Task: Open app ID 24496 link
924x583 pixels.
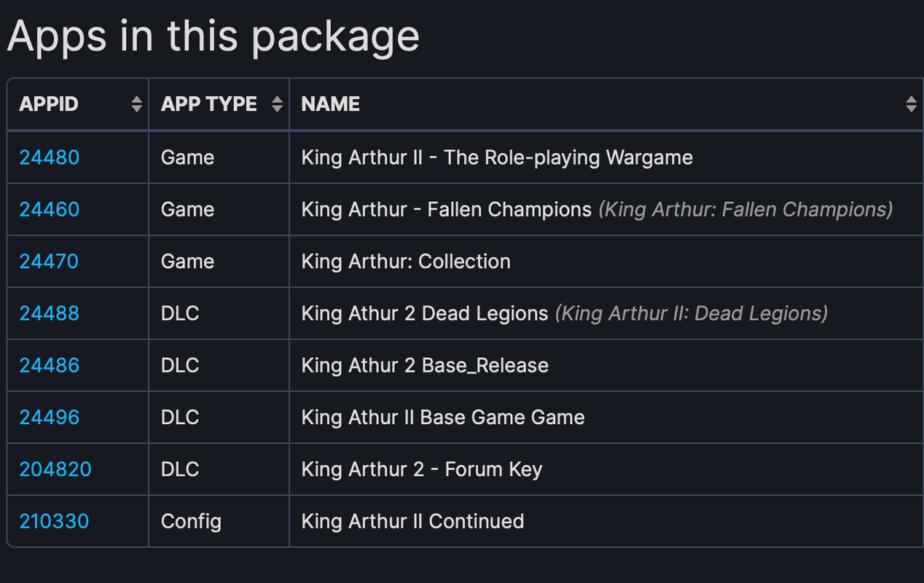Action: [50, 417]
